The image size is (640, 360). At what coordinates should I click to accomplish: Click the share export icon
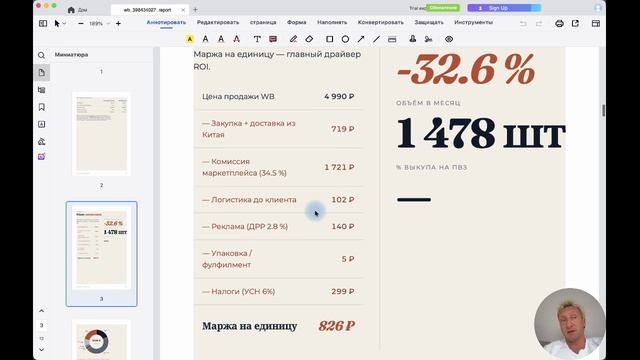click(575, 24)
